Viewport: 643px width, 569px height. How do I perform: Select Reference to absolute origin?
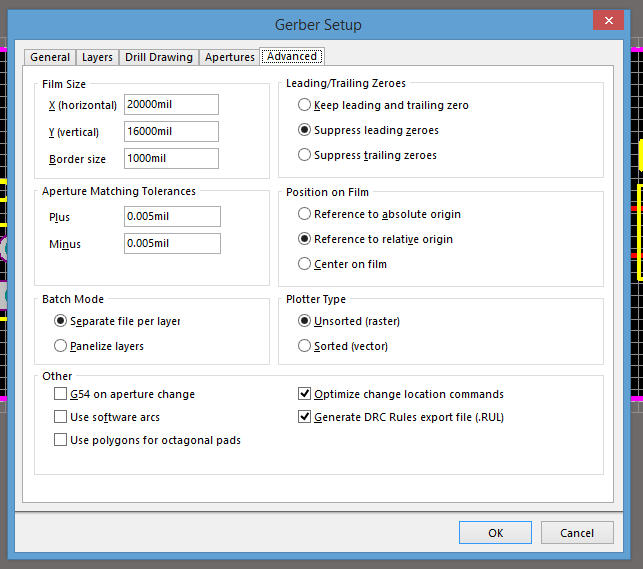305,214
